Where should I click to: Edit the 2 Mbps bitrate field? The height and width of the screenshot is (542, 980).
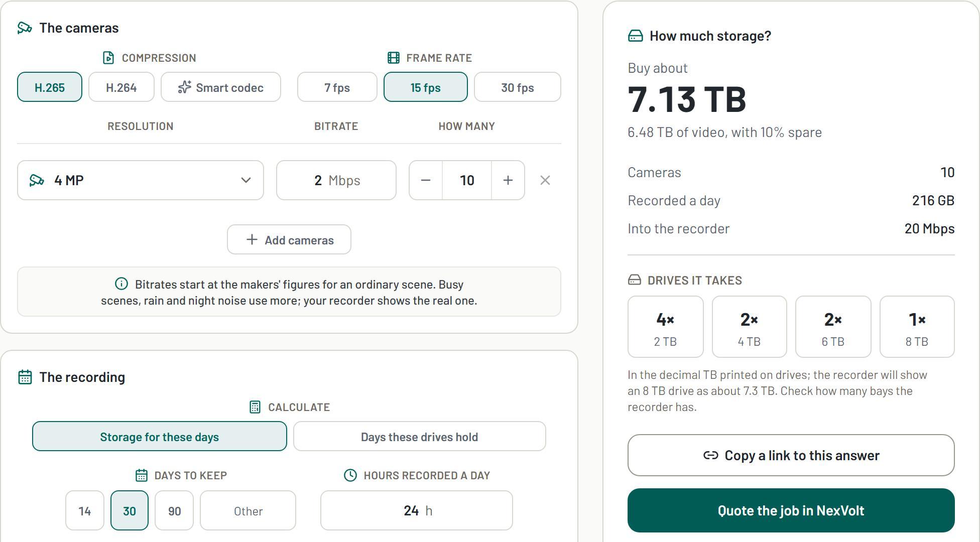click(336, 180)
